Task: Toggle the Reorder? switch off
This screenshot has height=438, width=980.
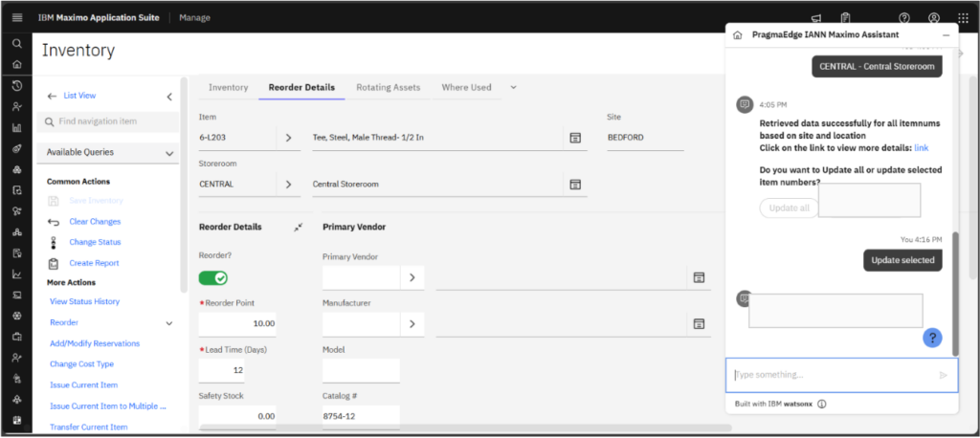Action: pyautogui.click(x=213, y=278)
